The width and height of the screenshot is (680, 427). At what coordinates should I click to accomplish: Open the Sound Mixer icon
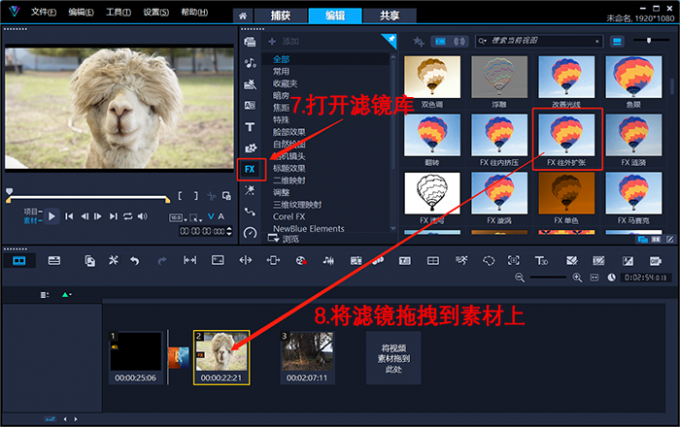click(328, 261)
